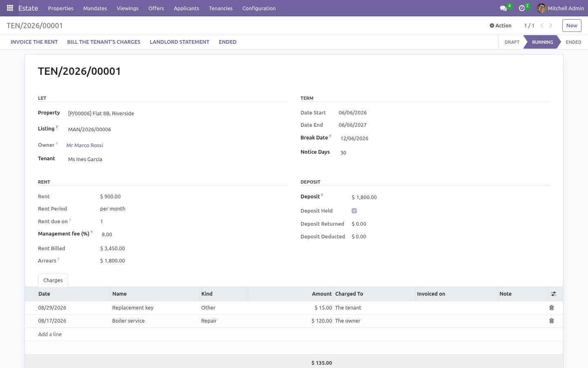Open the conversations chat icon
Viewport: 588px width, 368px height.
[503, 8]
